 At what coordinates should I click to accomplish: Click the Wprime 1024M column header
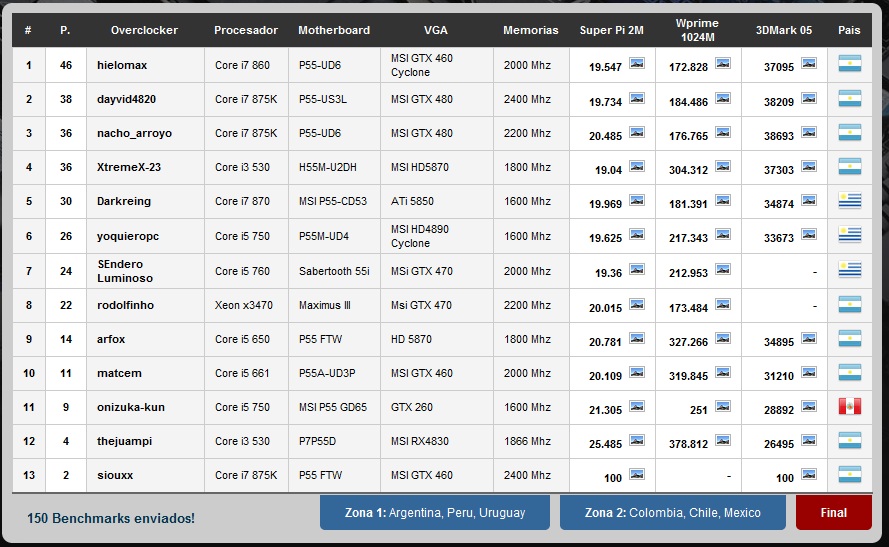point(697,30)
